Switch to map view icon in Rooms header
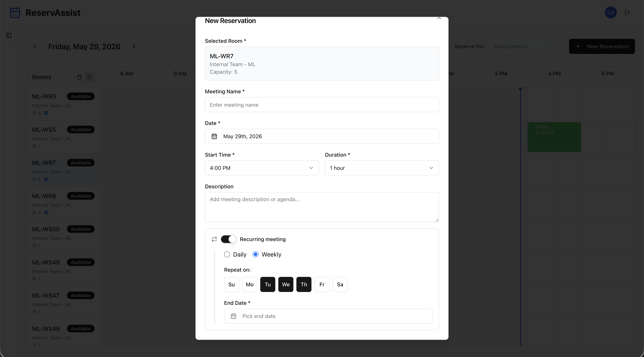 click(89, 77)
